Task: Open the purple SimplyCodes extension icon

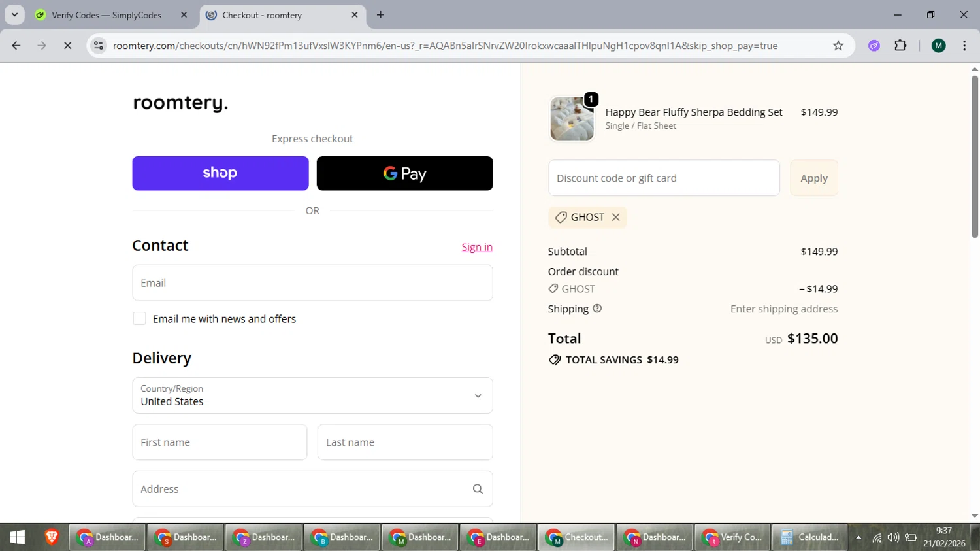Action: click(874, 46)
